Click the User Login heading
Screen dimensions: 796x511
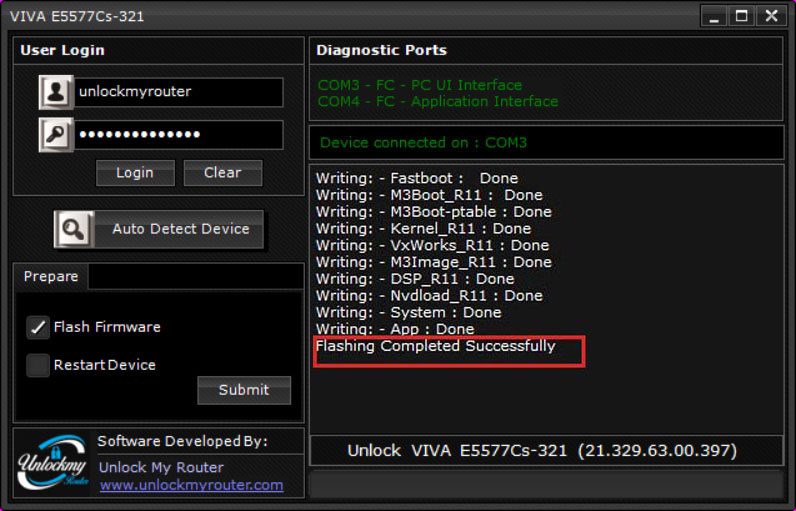pos(62,50)
